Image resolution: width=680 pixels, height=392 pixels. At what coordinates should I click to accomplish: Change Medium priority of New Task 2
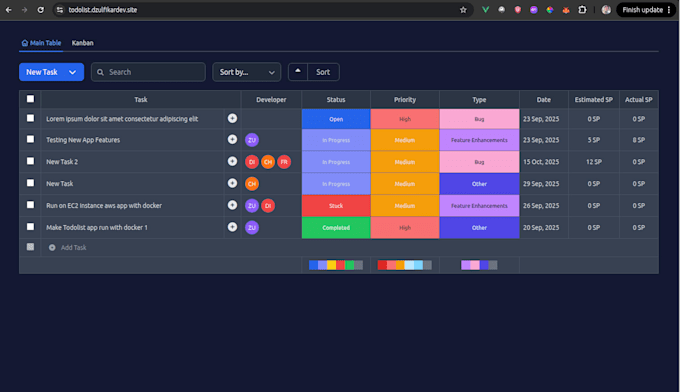coord(405,162)
